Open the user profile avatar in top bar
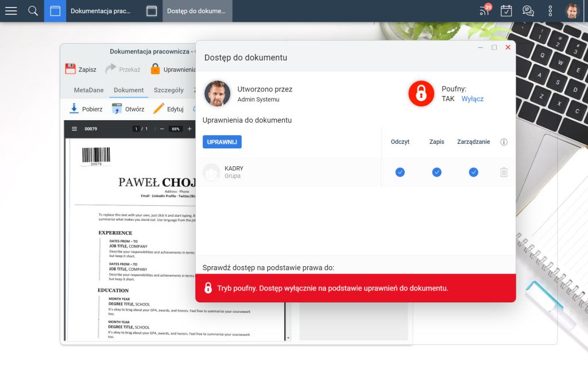This screenshot has height=368, width=588. tap(572, 11)
